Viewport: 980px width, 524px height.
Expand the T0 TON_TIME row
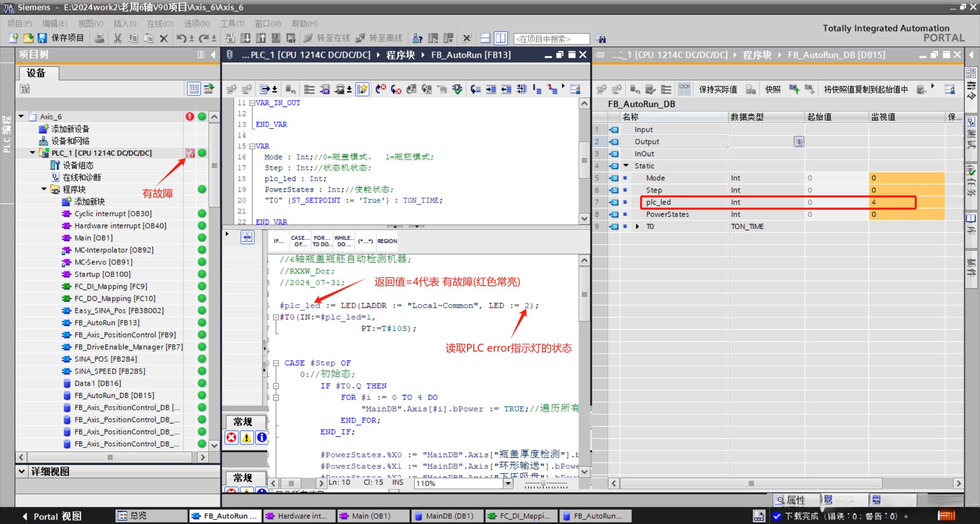638,227
